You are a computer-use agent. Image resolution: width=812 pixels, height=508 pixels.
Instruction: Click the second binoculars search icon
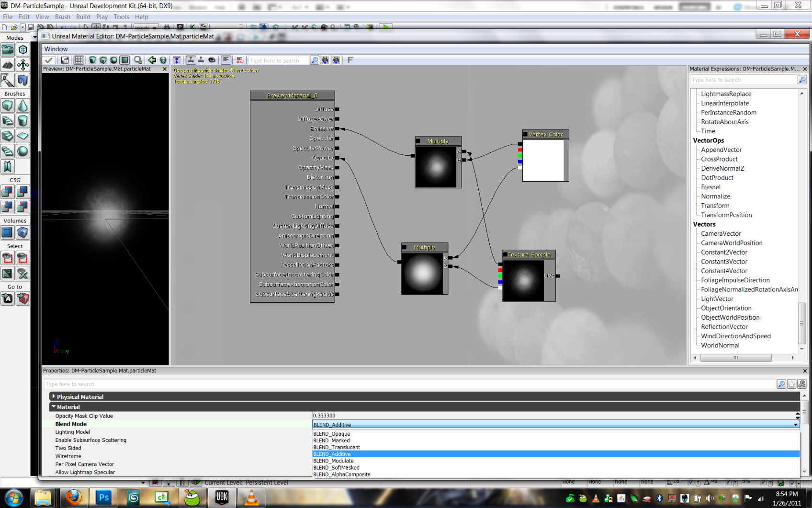pos(336,60)
